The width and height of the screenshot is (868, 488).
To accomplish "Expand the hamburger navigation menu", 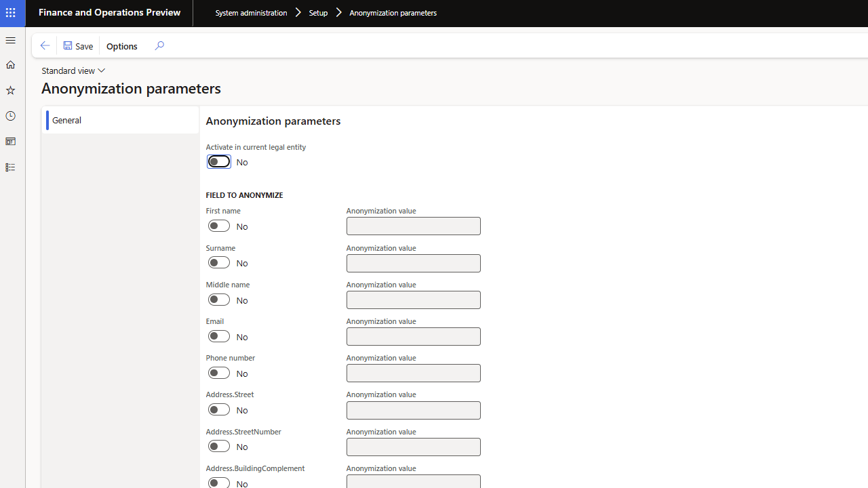I will point(10,40).
